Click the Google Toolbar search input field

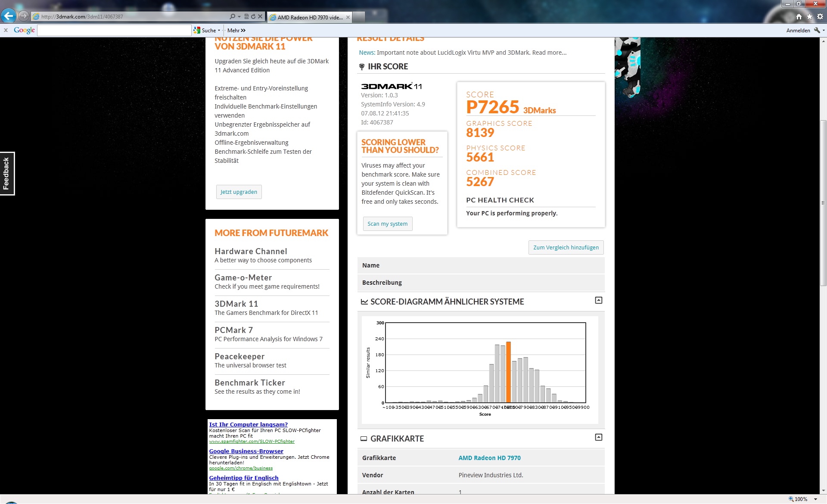click(114, 30)
